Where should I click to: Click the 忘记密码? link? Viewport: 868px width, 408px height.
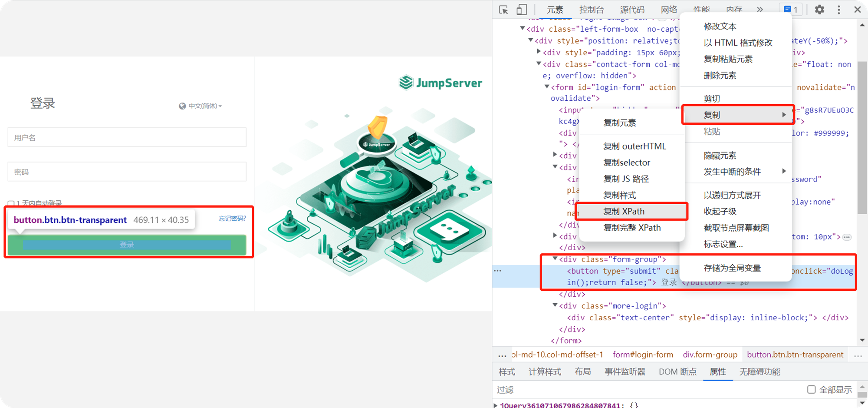232,219
